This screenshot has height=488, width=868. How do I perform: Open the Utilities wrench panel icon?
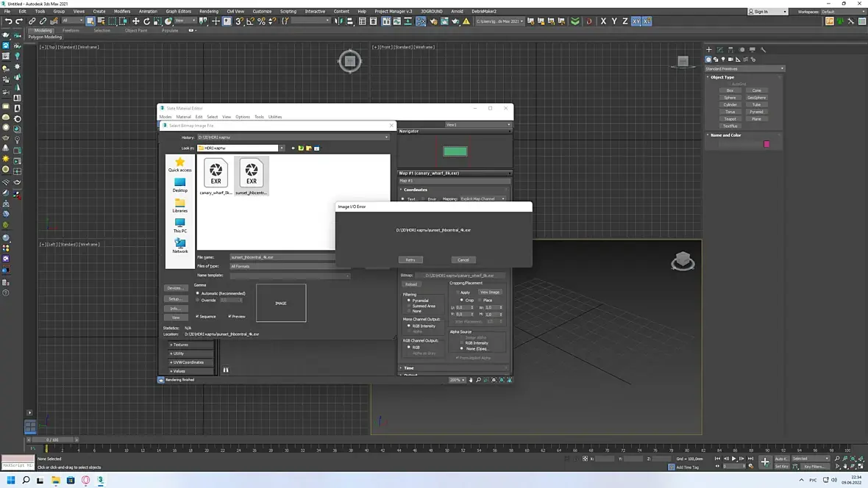pos(763,50)
